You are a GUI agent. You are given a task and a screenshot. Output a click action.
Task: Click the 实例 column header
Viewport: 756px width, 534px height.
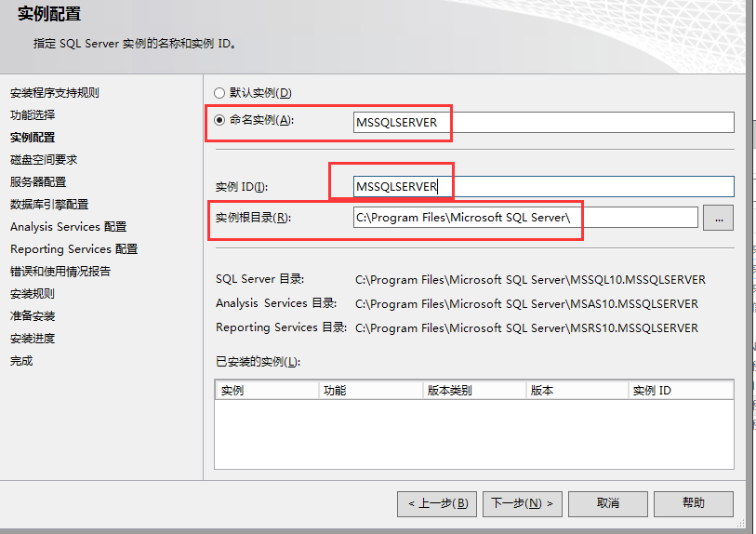[267, 390]
